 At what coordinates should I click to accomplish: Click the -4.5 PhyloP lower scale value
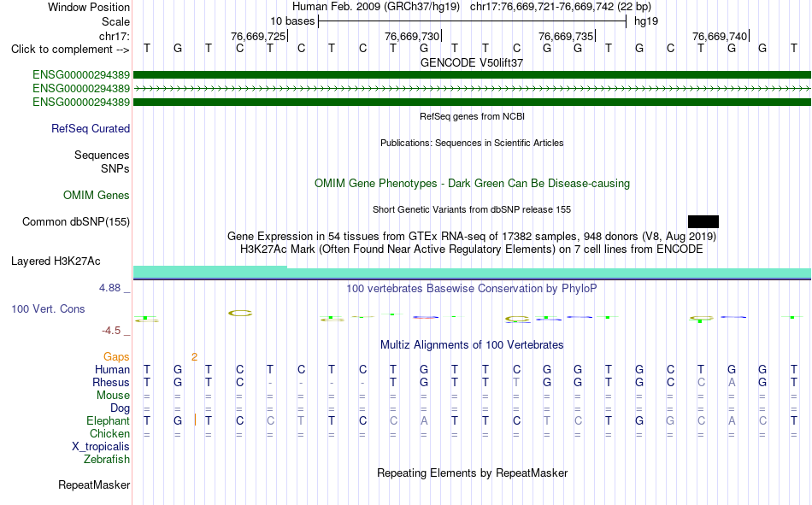[x=111, y=331]
